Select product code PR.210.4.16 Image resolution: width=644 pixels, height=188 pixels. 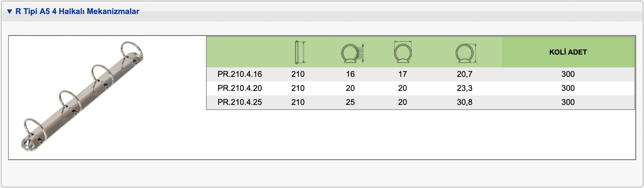(239, 74)
